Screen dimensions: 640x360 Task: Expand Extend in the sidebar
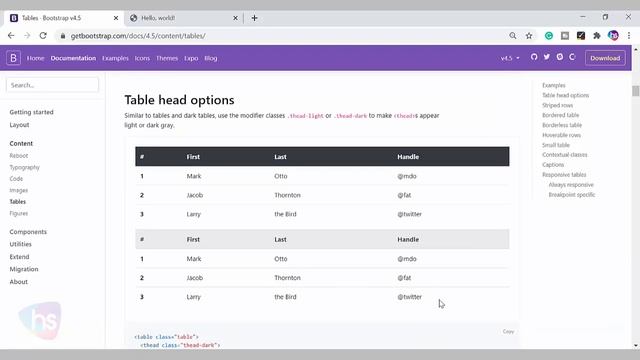19,257
